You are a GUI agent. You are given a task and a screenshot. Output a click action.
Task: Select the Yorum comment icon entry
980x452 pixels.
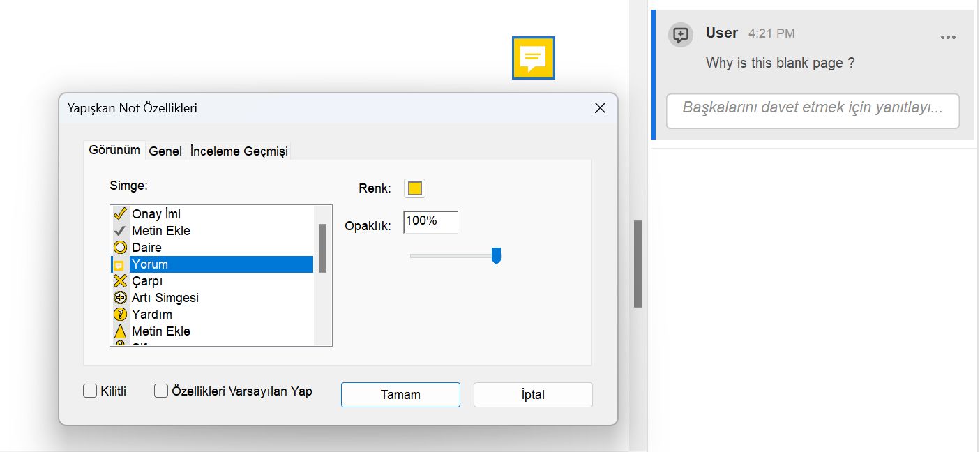point(150,264)
